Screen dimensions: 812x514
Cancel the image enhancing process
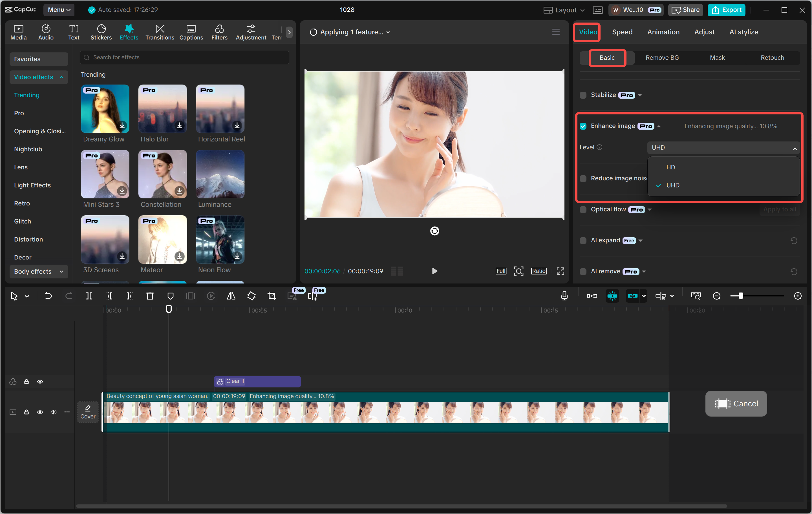pyautogui.click(x=736, y=404)
